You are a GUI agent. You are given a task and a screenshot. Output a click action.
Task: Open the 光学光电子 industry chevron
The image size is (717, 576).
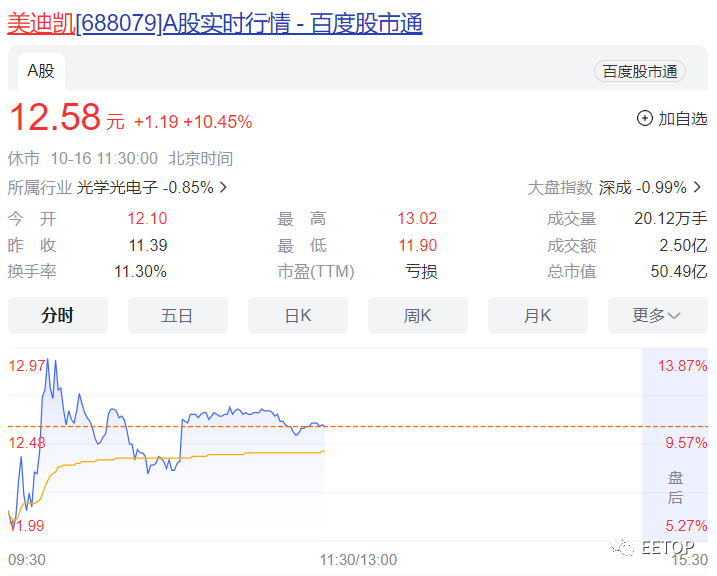(223, 187)
